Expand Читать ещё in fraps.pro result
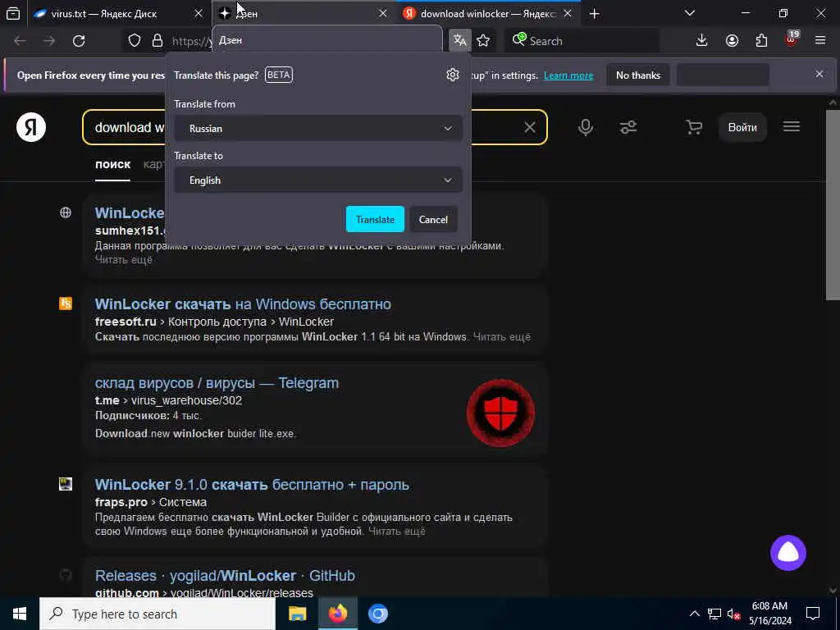Image resolution: width=840 pixels, height=630 pixels. 396,532
